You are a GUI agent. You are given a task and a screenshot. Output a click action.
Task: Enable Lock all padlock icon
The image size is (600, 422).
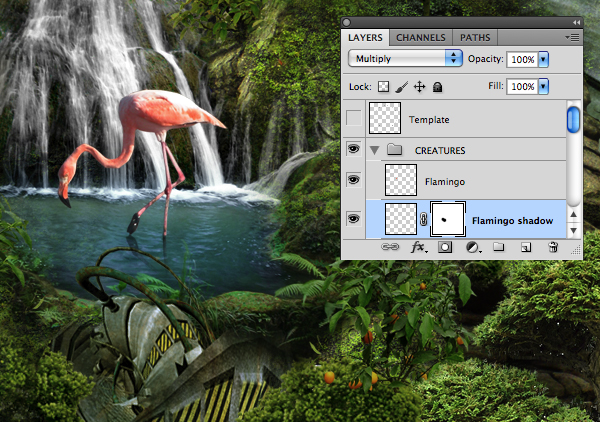(x=437, y=87)
